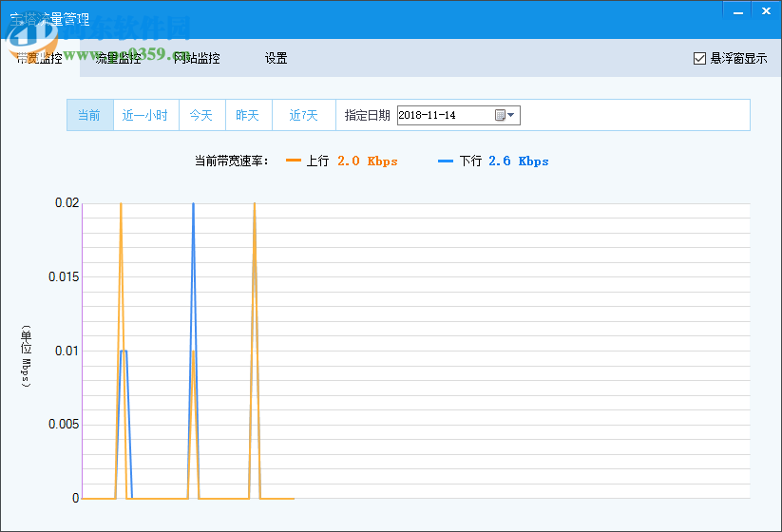The width and height of the screenshot is (782, 532).
Task: Click the 0.01 y-axis label
Action: pos(67,351)
